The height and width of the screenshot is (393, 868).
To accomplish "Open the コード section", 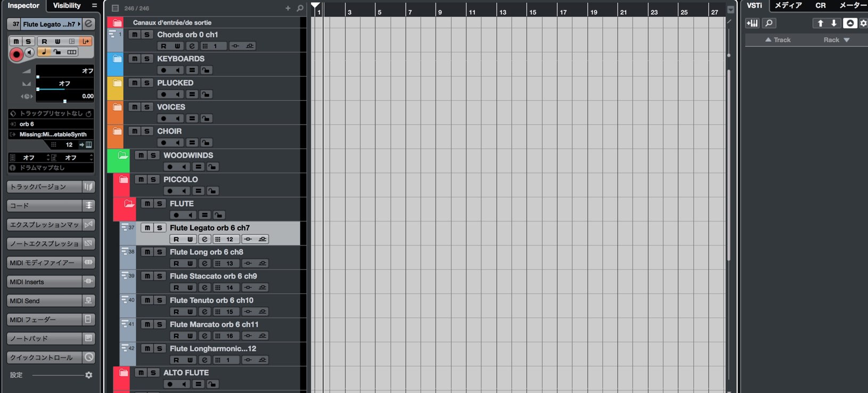I will click(x=51, y=206).
